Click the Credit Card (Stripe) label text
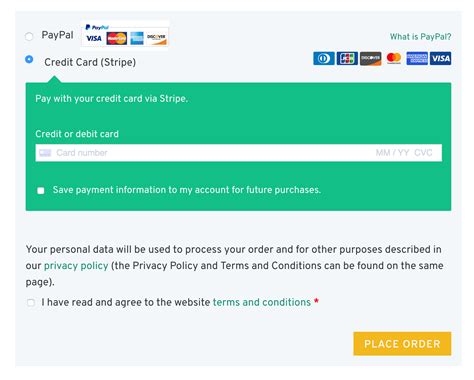This screenshot has width=474, height=380. coord(90,62)
